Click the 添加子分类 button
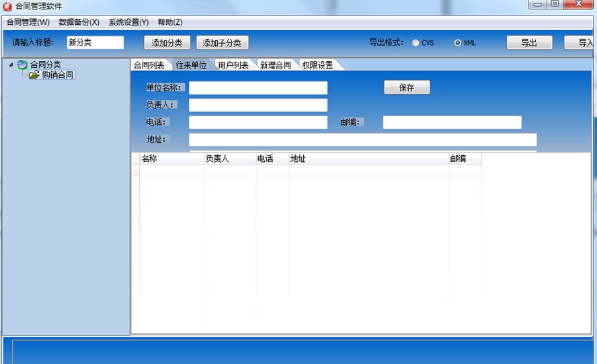 tap(223, 42)
